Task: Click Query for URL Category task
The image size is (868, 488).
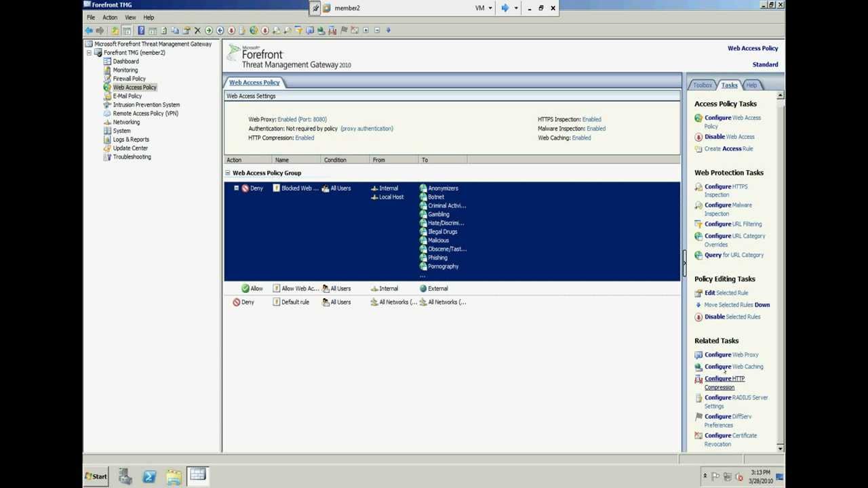Action: click(x=734, y=256)
